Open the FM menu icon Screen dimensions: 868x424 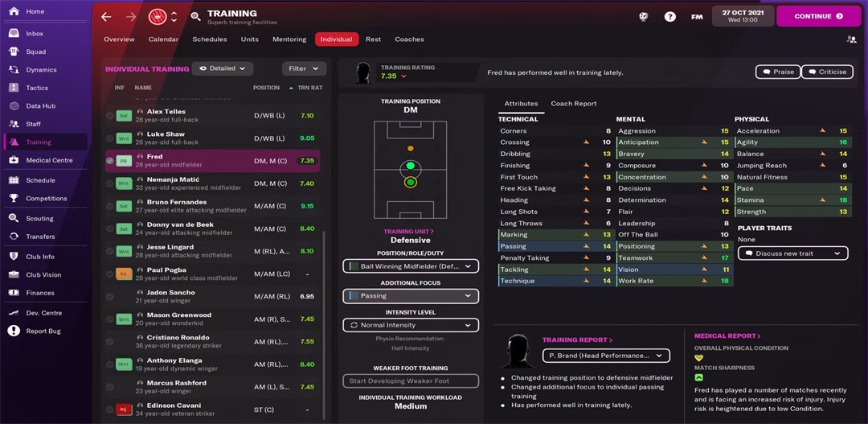pos(697,17)
